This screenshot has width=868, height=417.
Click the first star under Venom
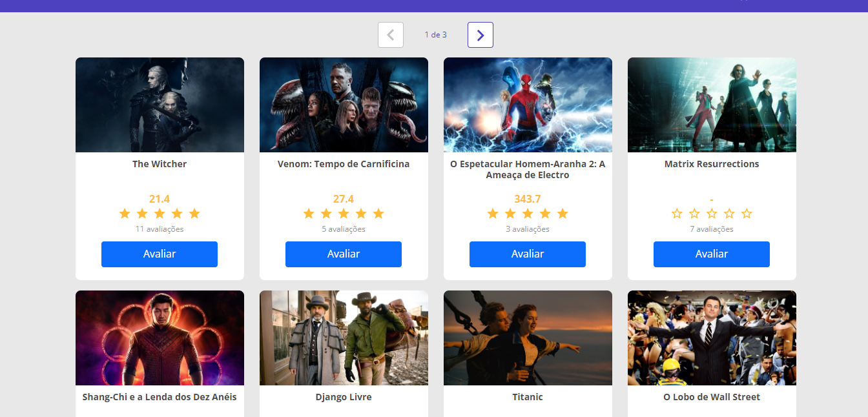click(309, 214)
